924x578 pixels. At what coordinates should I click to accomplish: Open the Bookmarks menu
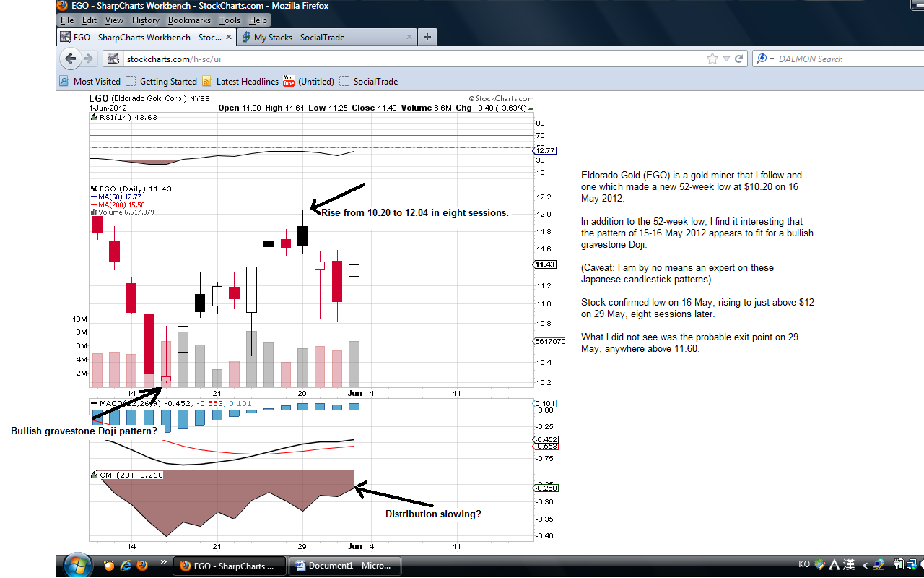pos(189,20)
